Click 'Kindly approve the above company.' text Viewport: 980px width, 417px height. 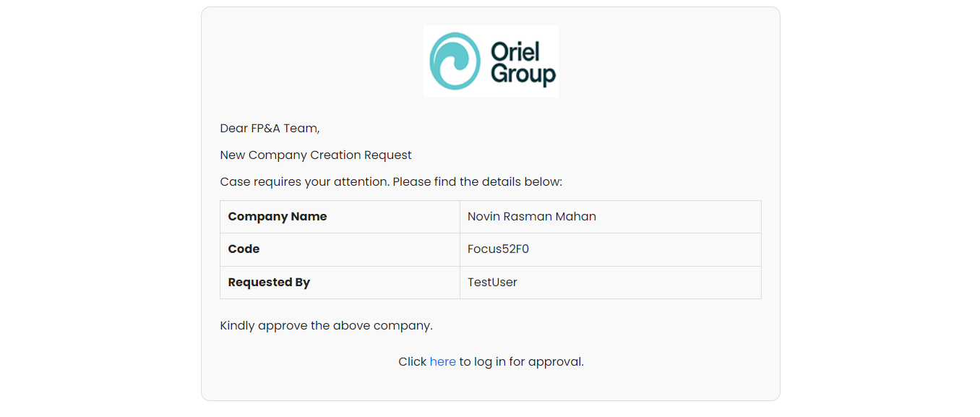click(x=326, y=326)
